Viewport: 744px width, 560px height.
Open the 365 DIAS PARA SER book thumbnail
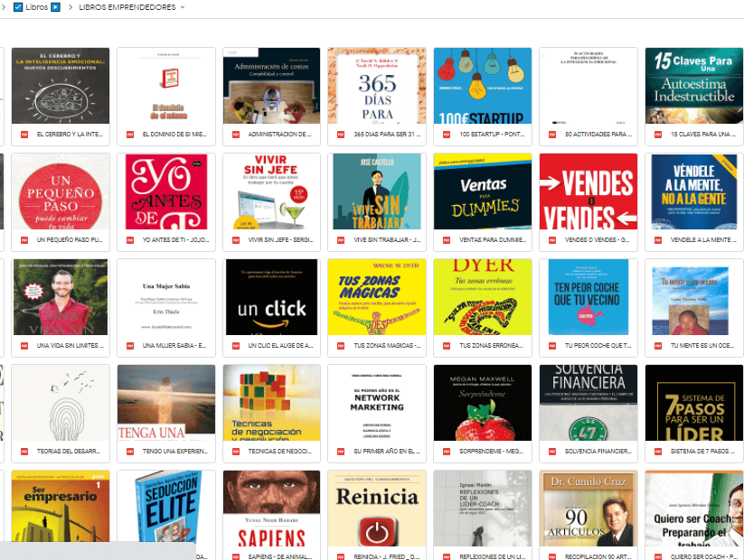point(377,86)
